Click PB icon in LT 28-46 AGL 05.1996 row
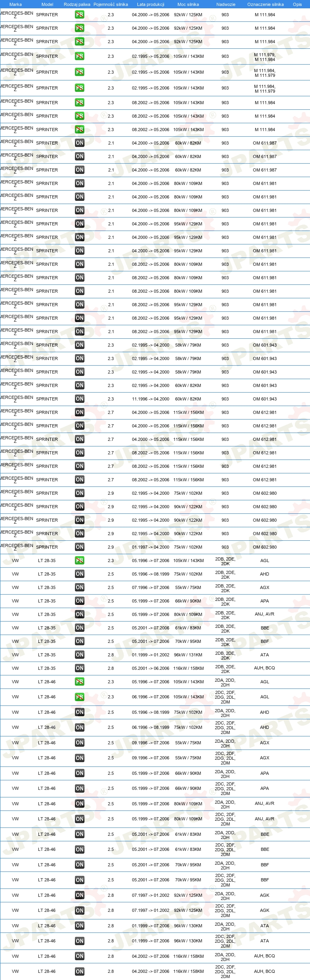 coord(80,682)
